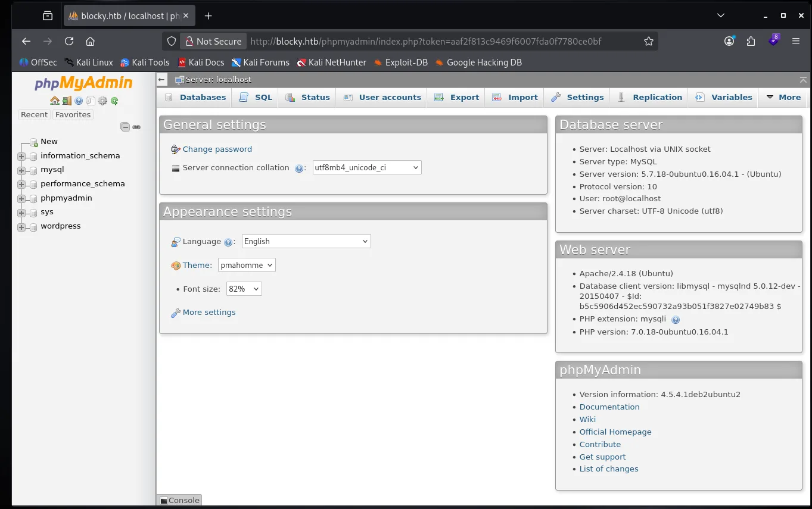Screen dimensions: 812x509
Task: Click the phpMyAdmin Home icon
Action: tap(55, 101)
